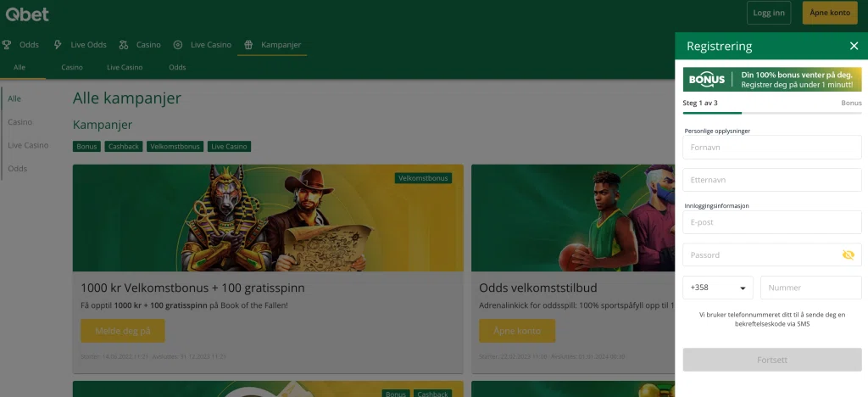This screenshot has width=868, height=397.
Task: Click the Qbet logo
Action: pos(27,14)
